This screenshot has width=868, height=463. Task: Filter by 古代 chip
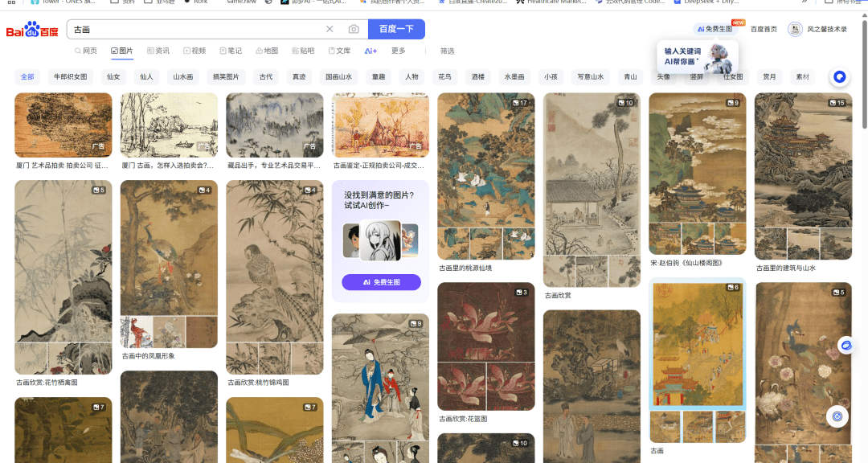click(x=266, y=77)
